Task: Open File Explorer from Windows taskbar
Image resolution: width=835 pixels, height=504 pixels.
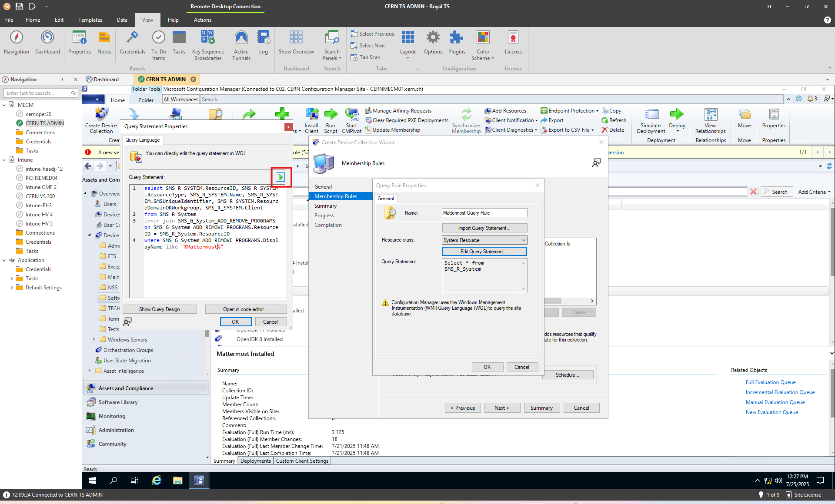Action: (x=177, y=480)
